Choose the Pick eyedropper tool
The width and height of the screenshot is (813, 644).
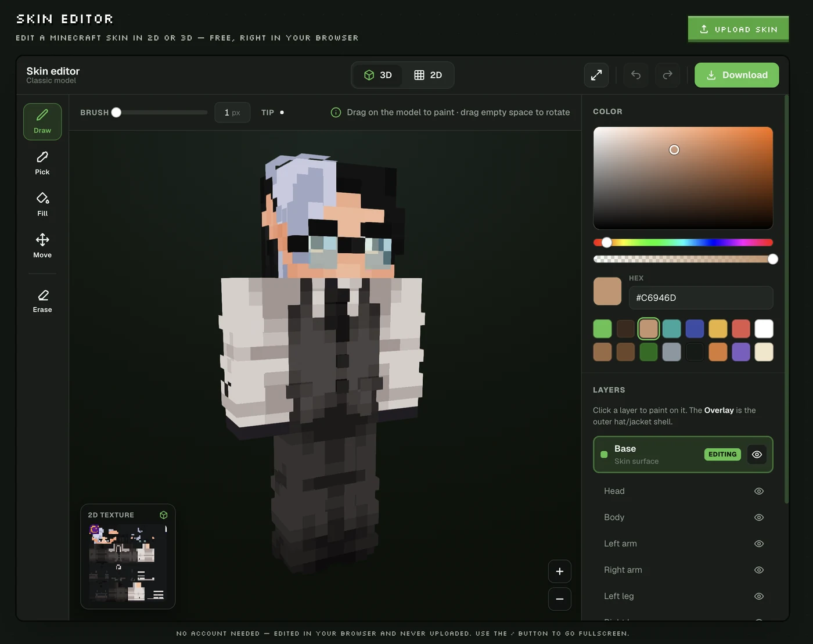[42, 163]
